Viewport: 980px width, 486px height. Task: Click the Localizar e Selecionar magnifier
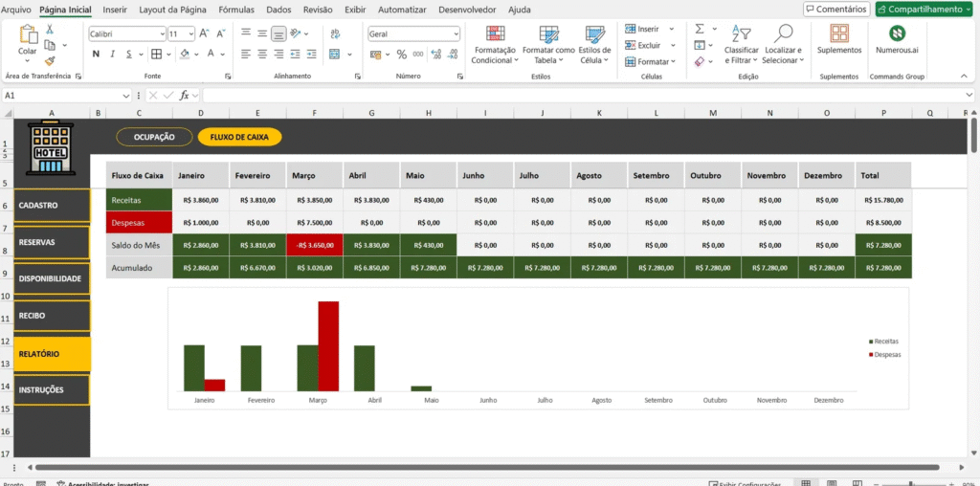[x=784, y=34]
